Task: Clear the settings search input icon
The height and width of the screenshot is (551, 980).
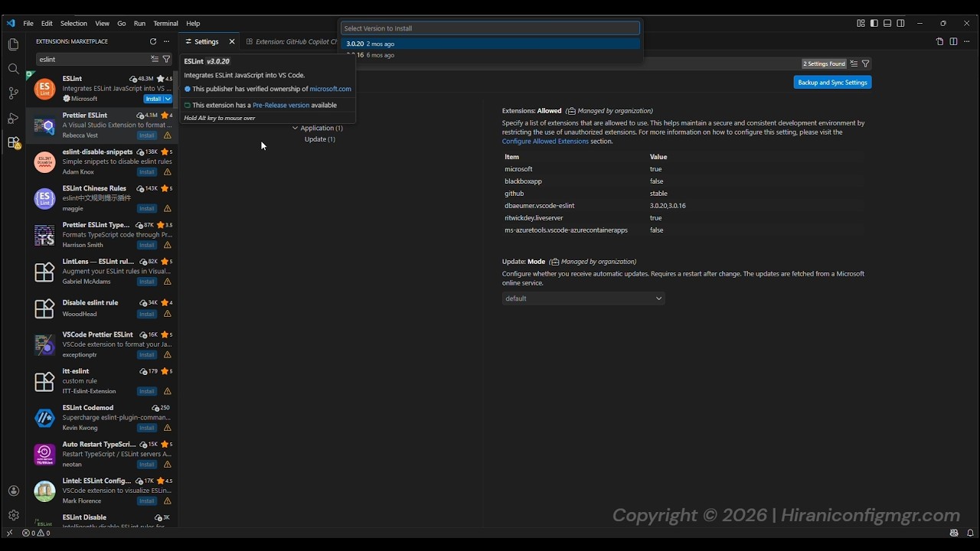Action: click(854, 64)
